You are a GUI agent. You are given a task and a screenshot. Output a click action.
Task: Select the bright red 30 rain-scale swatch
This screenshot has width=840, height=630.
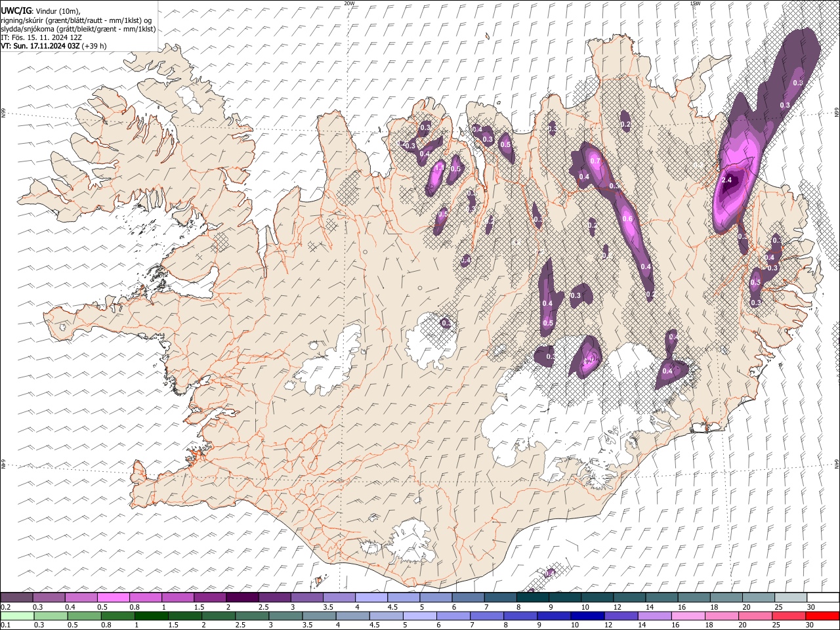click(x=822, y=616)
